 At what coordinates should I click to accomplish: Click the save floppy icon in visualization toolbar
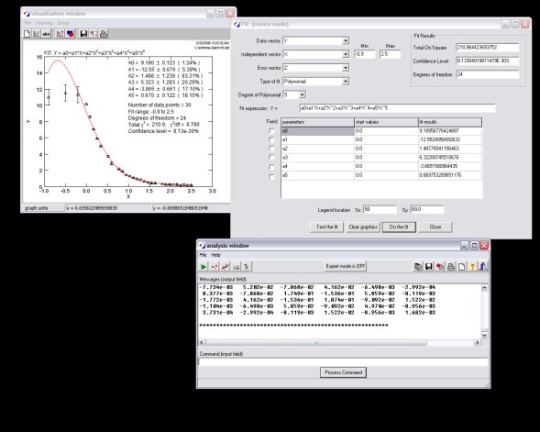pos(83,34)
